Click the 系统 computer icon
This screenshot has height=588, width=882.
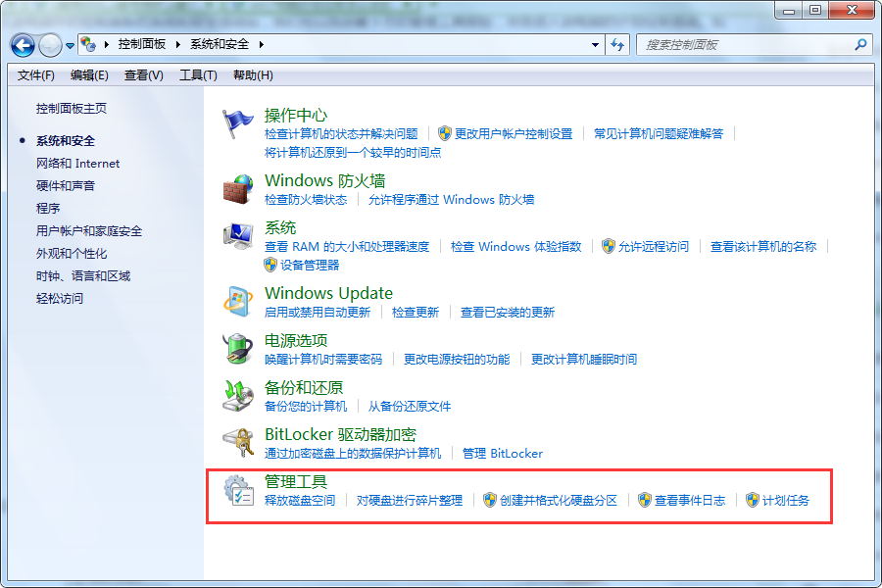point(238,236)
